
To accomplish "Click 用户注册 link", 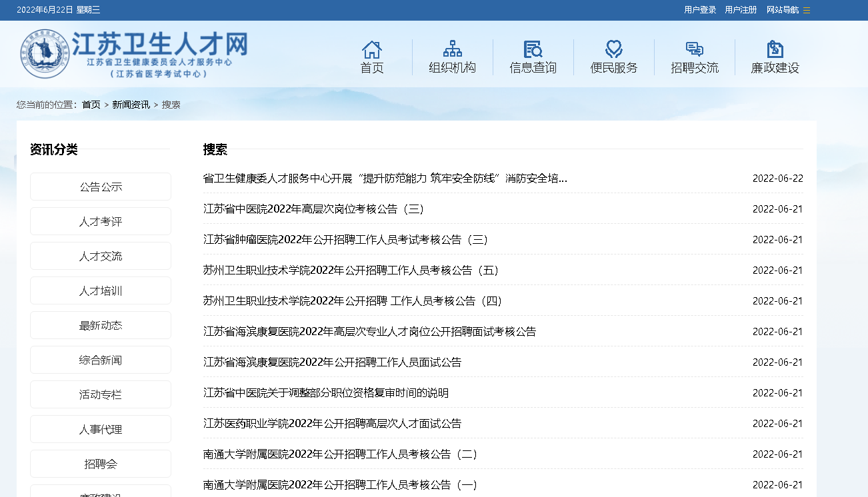I will pyautogui.click(x=741, y=10).
